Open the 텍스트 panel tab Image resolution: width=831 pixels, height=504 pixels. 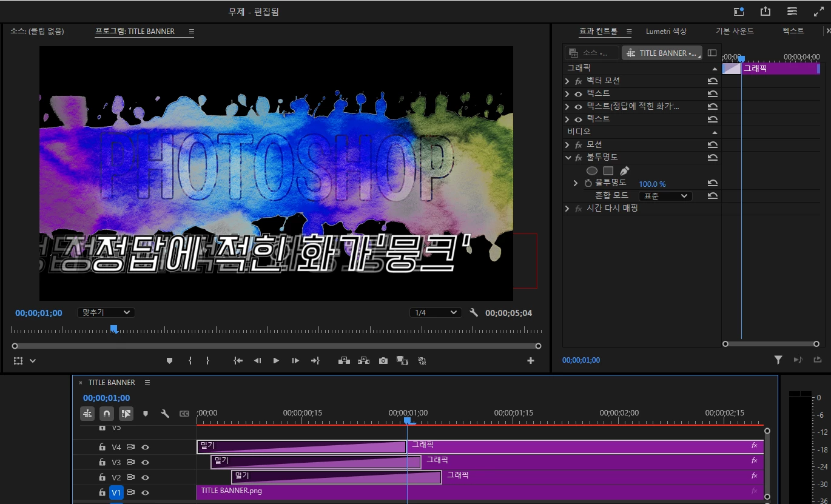[x=793, y=31]
